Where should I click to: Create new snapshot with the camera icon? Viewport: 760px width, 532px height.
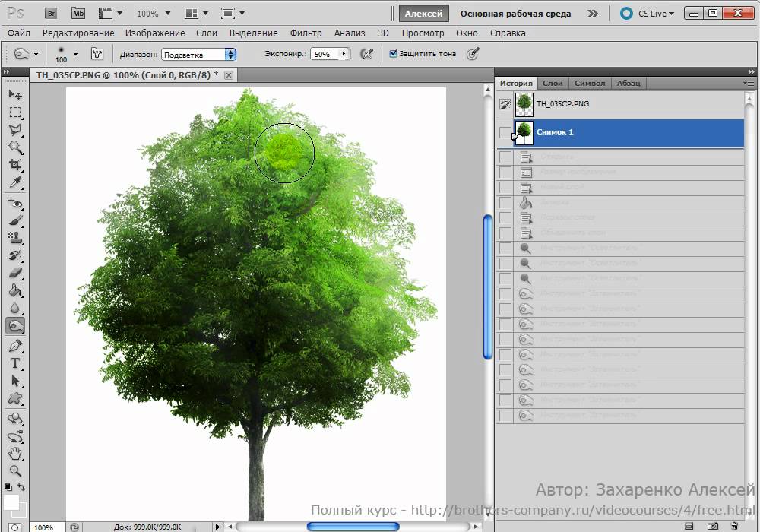[x=713, y=525]
